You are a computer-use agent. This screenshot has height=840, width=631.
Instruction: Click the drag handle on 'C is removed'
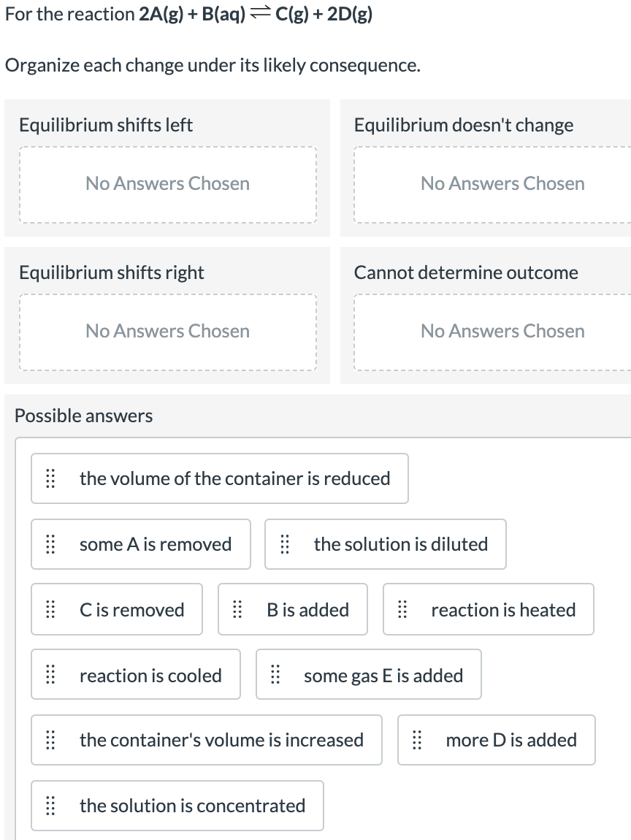pos(50,610)
